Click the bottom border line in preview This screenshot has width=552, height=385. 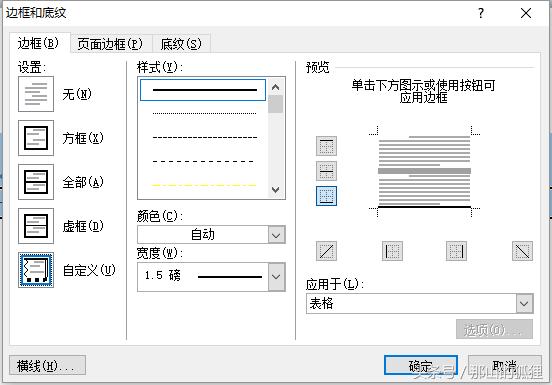click(x=424, y=207)
